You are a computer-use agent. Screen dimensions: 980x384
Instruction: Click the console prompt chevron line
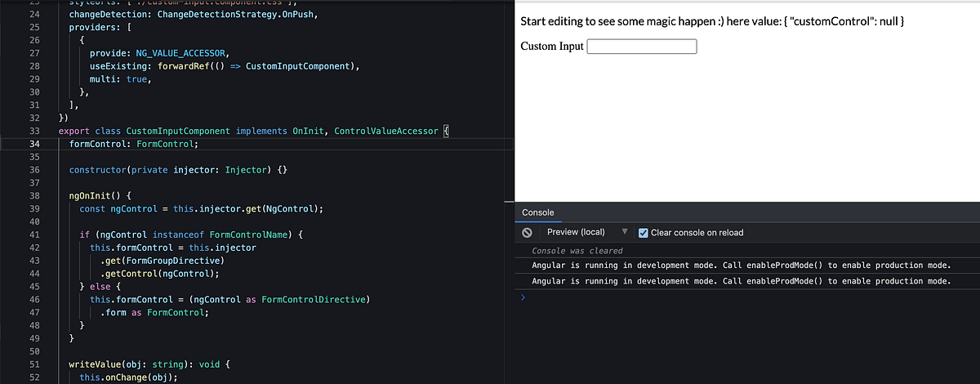524,297
